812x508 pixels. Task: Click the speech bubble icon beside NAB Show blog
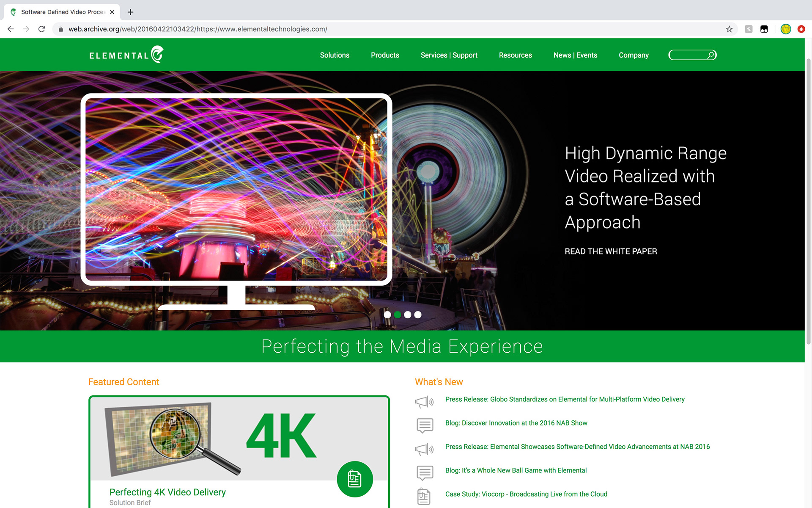(425, 425)
